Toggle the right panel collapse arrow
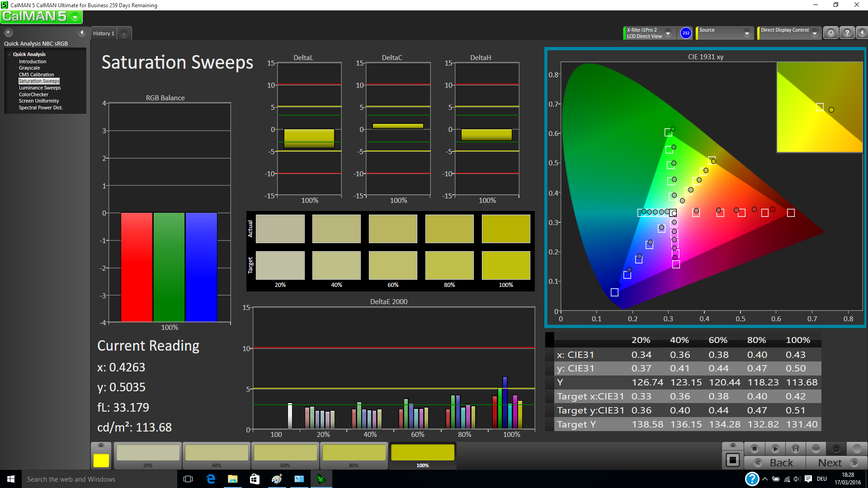Screen dimensions: 868x488 point(862,33)
